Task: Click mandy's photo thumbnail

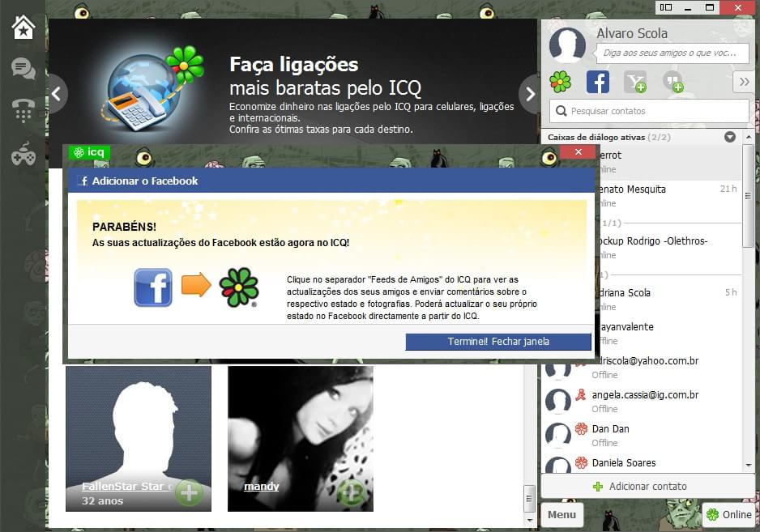Action: [301, 439]
